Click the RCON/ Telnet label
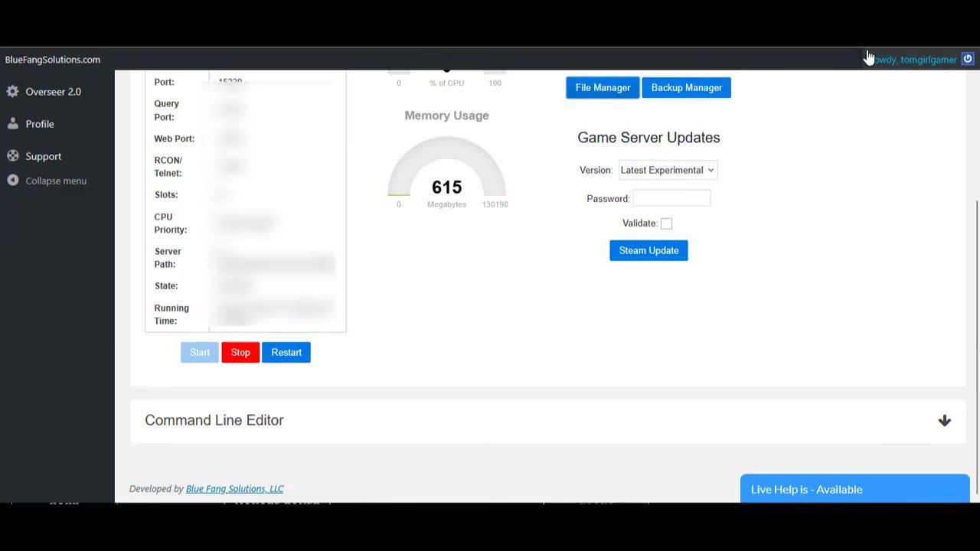 168,167
